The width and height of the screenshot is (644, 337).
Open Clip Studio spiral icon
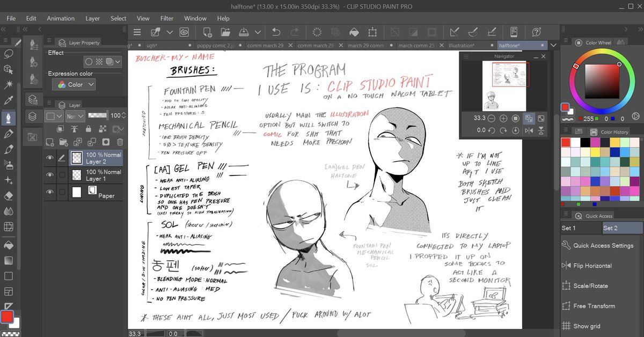point(185,32)
